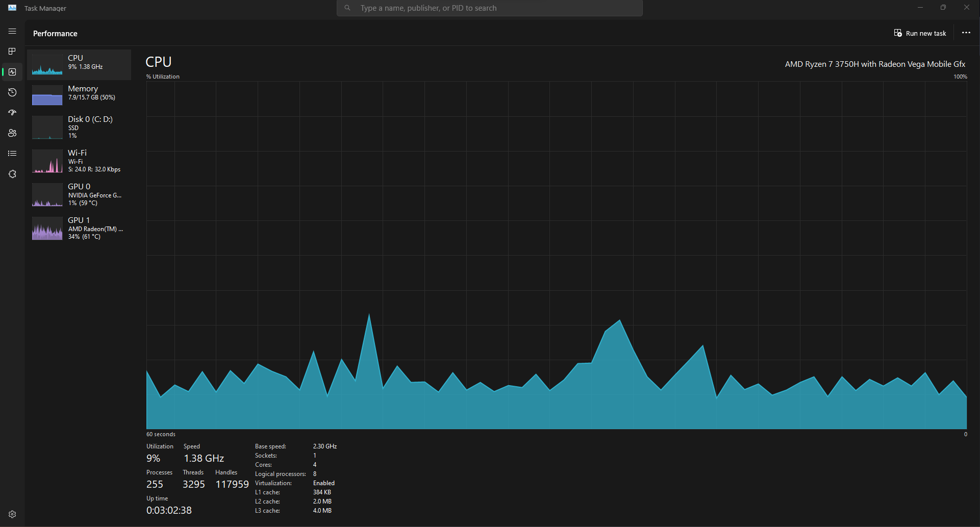Screen dimensions: 980x527
Task: Select the Wi-Fi adapter in the performance list
Action: coord(79,161)
